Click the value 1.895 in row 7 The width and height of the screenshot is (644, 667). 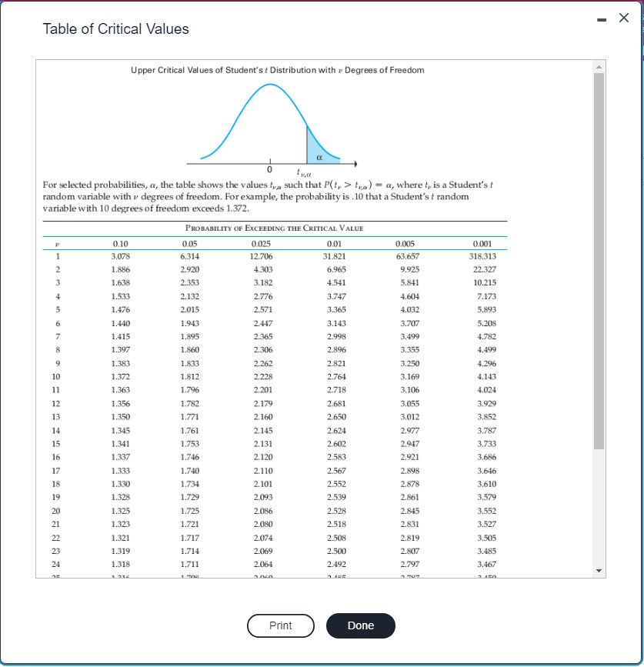coord(190,336)
